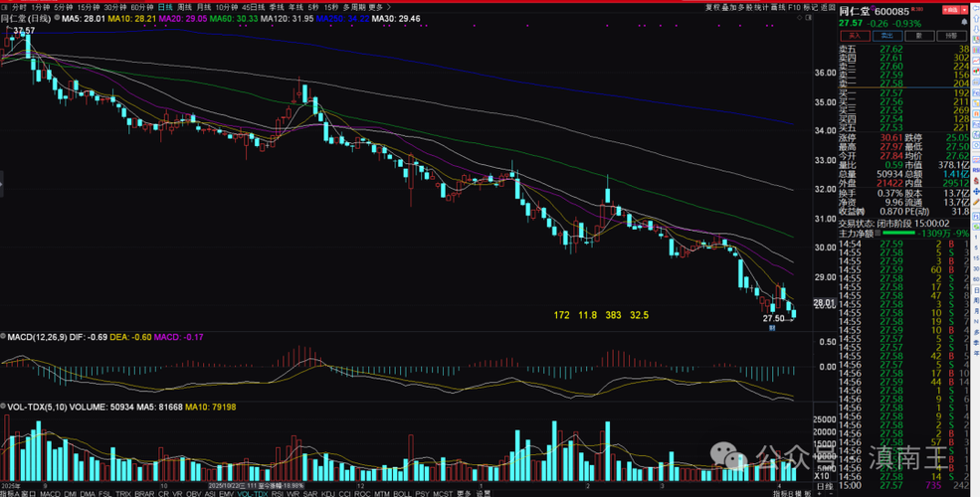The width and height of the screenshot is (980, 497).
Task: Click 指标A in bottom indicator bar
Action: coord(9,492)
